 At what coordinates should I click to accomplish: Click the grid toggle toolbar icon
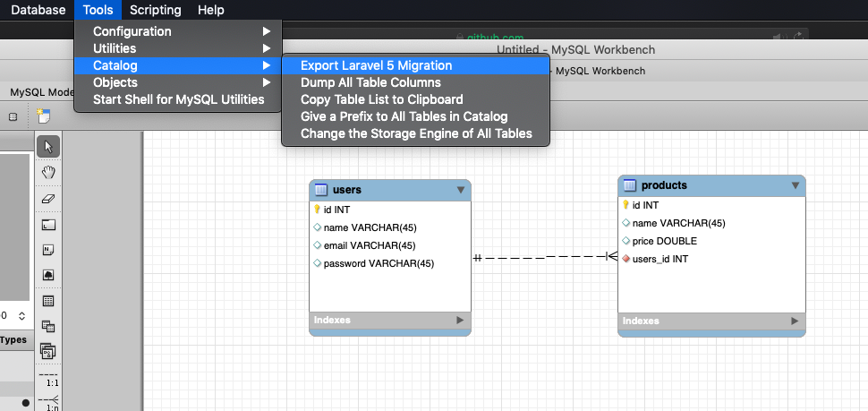click(x=13, y=117)
